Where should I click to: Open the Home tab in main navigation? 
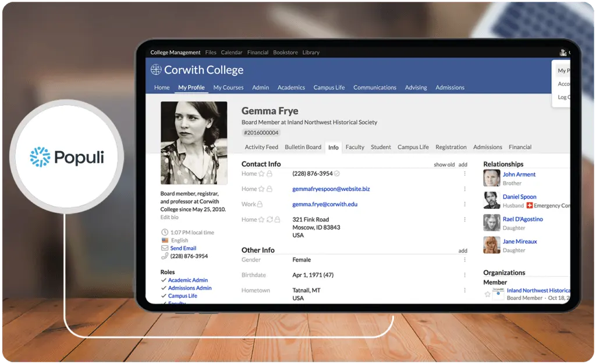tap(162, 87)
